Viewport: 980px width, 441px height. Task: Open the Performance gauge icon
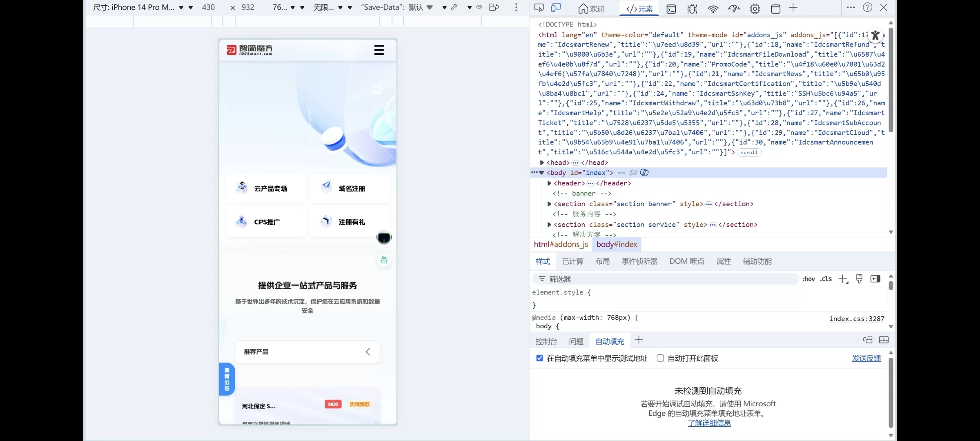(x=734, y=9)
